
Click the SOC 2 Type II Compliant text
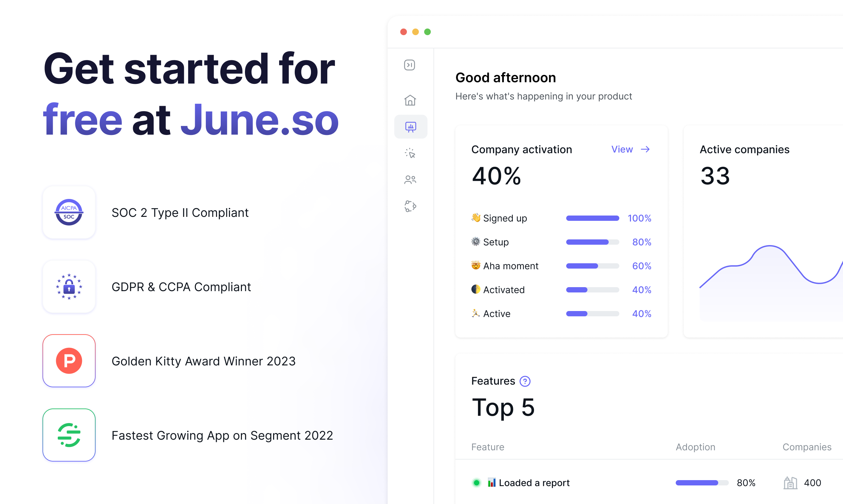tap(180, 213)
